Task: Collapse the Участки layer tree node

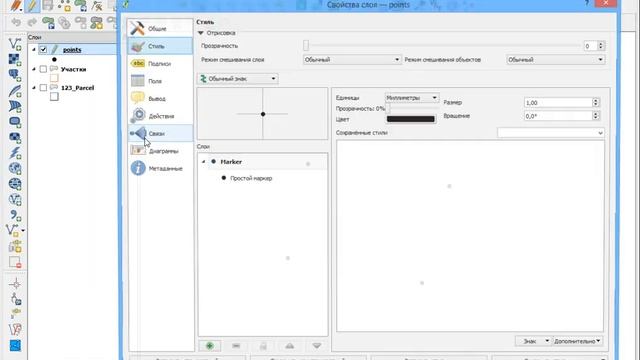Action: click(34, 69)
